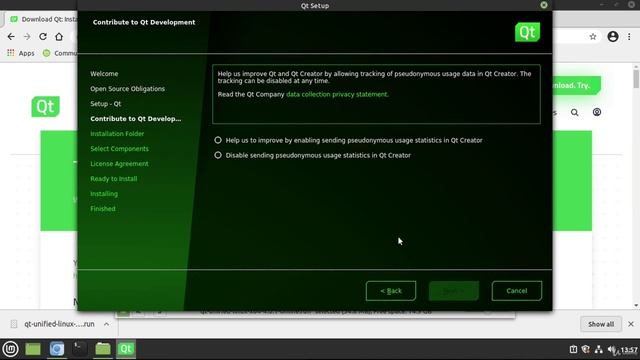Select Ready to Install step

pyautogui.click(x=113, y=179)
